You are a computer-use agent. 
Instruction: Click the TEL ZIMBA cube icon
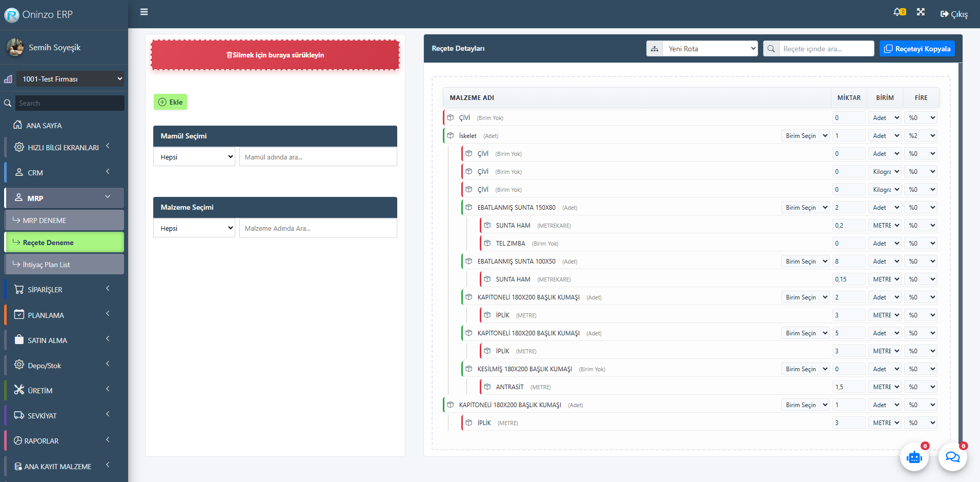[487, 244]
